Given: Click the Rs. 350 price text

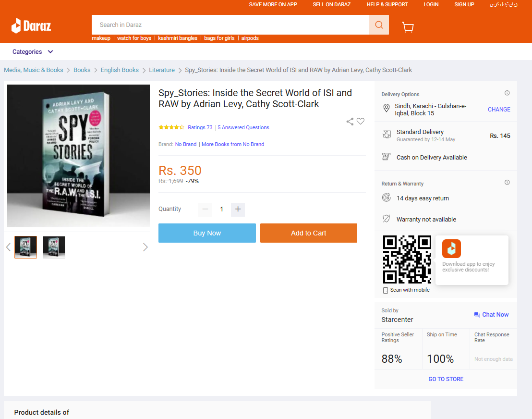Looking at the screenshot, I should click(180, 171).
